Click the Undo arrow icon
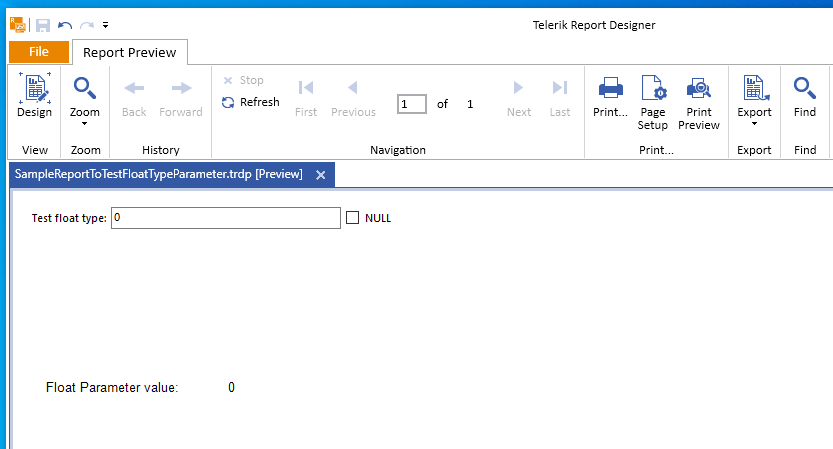The width and height of the screenshot is (833, 449). (65, 25)
